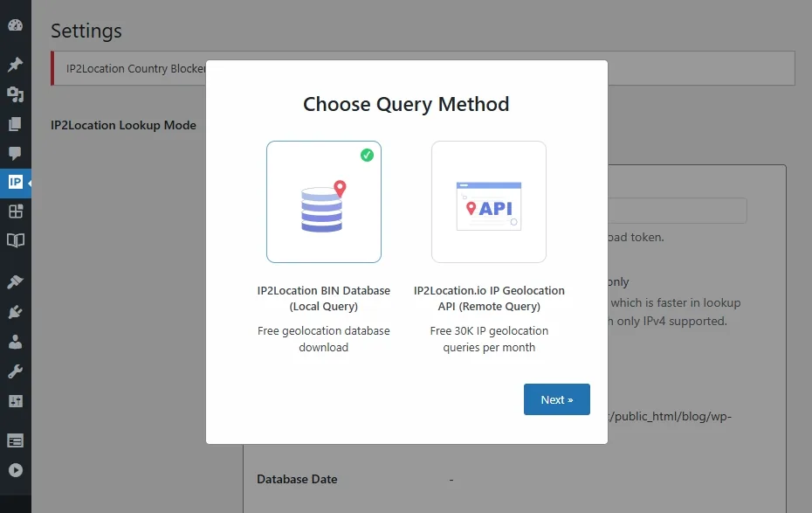Click the Next » button
This screenshot has width=812, height=513.
[x=557, y=399]
